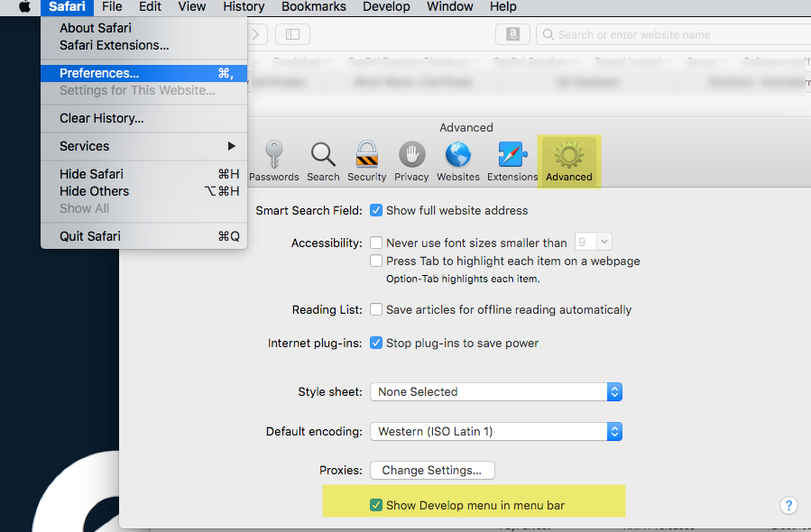Go forward with toolbar arrow
The image size is (811, 532).
[256, 34]
